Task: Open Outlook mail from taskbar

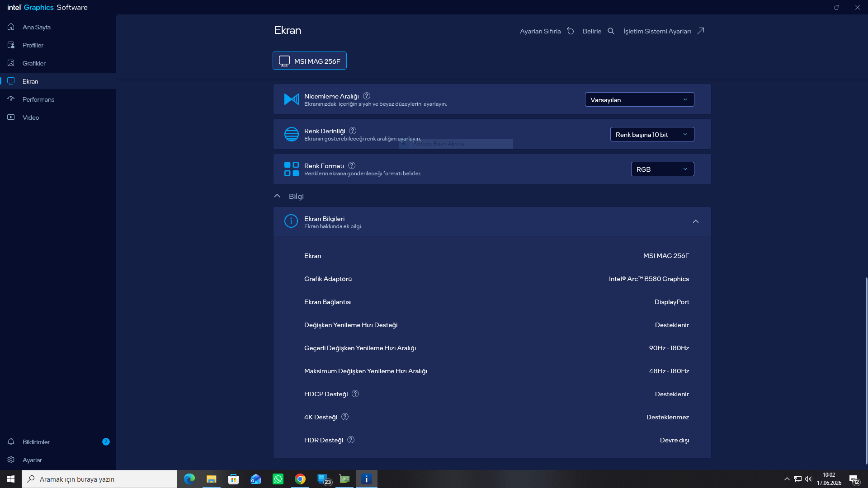Action: pos(256,479)
